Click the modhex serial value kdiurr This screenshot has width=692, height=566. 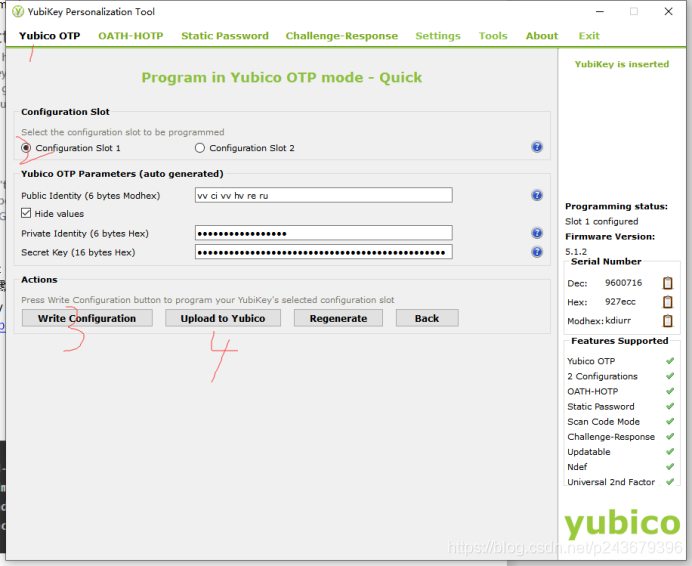click(x=618, y=321)
